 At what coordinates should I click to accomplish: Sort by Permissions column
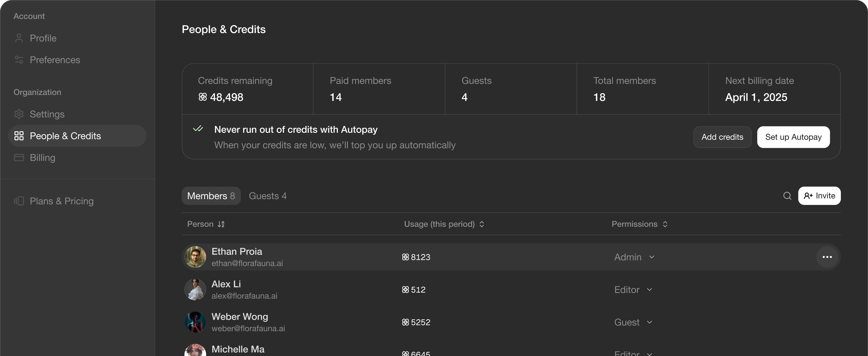tap(639, 224)
